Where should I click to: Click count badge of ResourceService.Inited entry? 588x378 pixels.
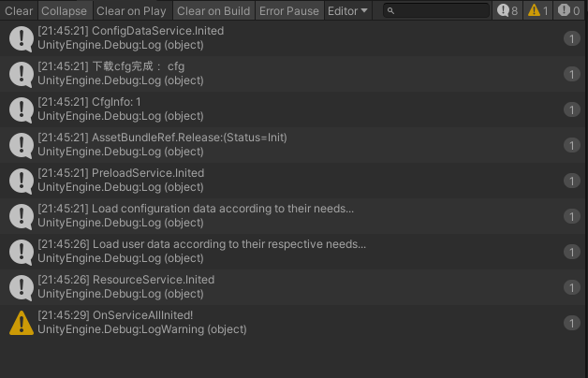pos(572,287)
